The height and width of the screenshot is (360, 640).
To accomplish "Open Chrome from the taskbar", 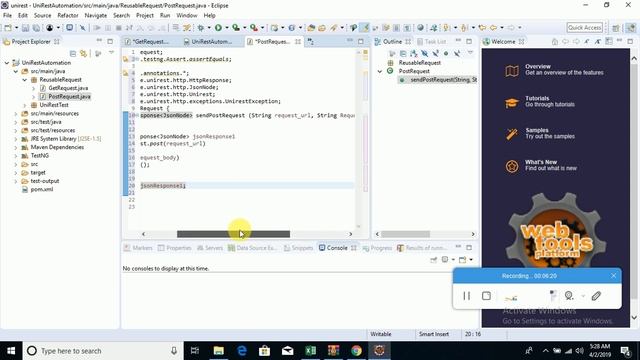I will point(356,351).
